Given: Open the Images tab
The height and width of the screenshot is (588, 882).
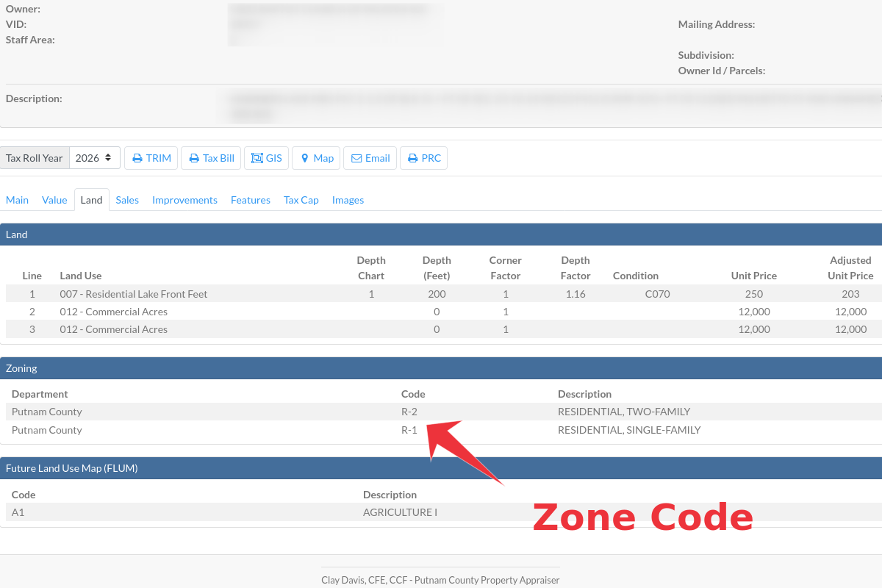Looking at the screenshot, I should (348, 200).
